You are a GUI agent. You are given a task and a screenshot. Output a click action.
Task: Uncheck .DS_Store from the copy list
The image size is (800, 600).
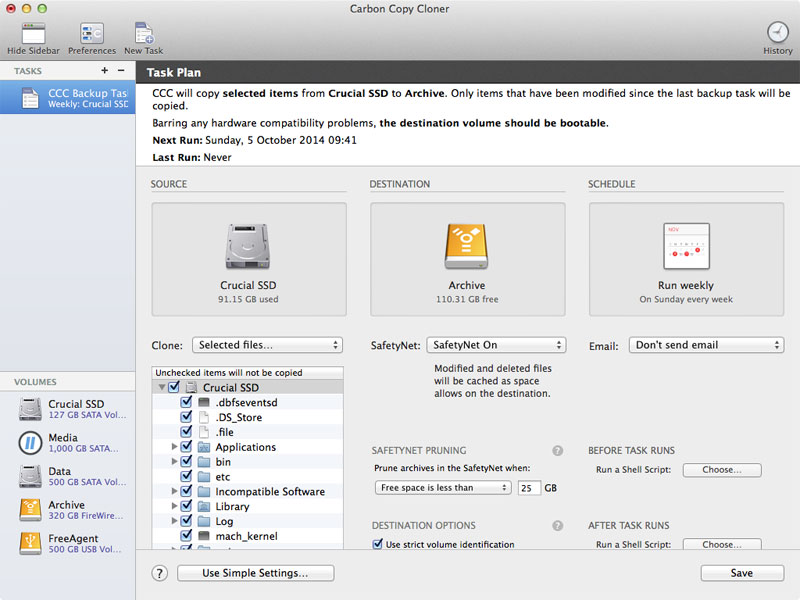(186, 417)
